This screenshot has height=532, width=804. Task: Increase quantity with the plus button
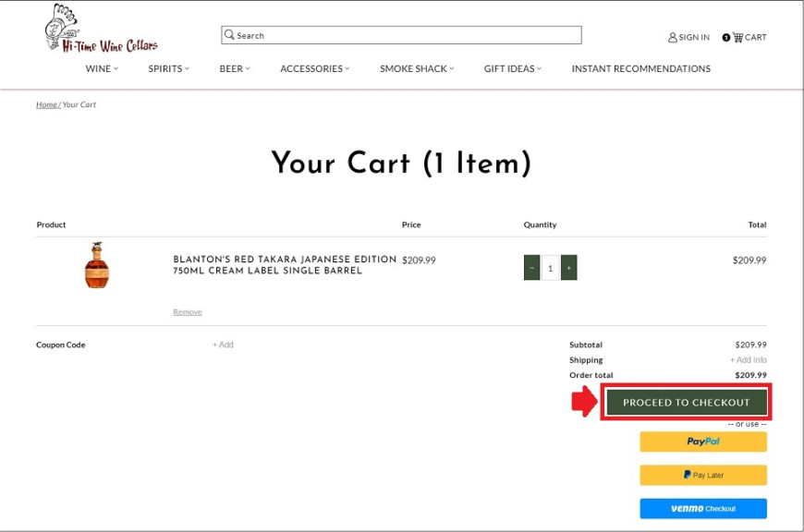click(x=568, y=268)
